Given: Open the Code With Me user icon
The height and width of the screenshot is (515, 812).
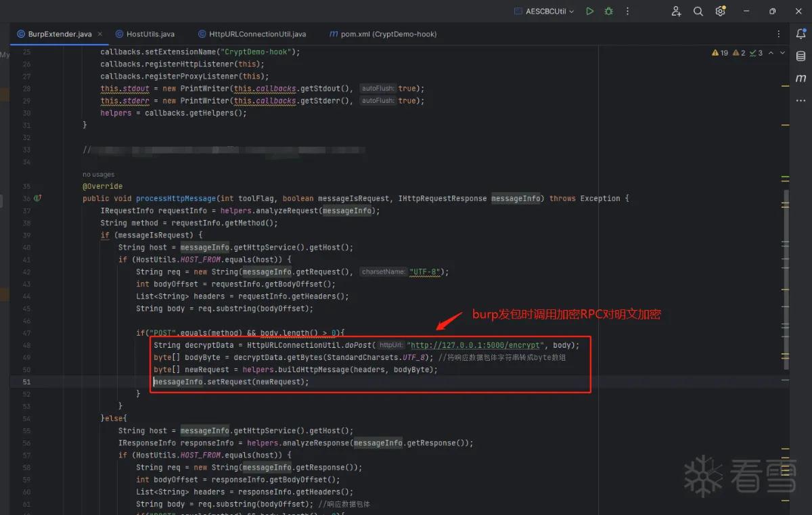Looking at the screenshot, I should (x=676, y=12).
